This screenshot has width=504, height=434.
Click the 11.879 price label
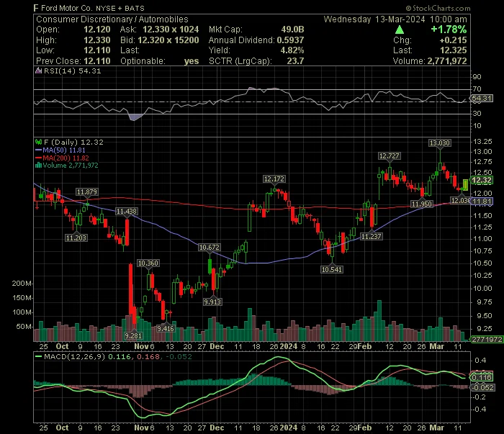coord(87,192)
